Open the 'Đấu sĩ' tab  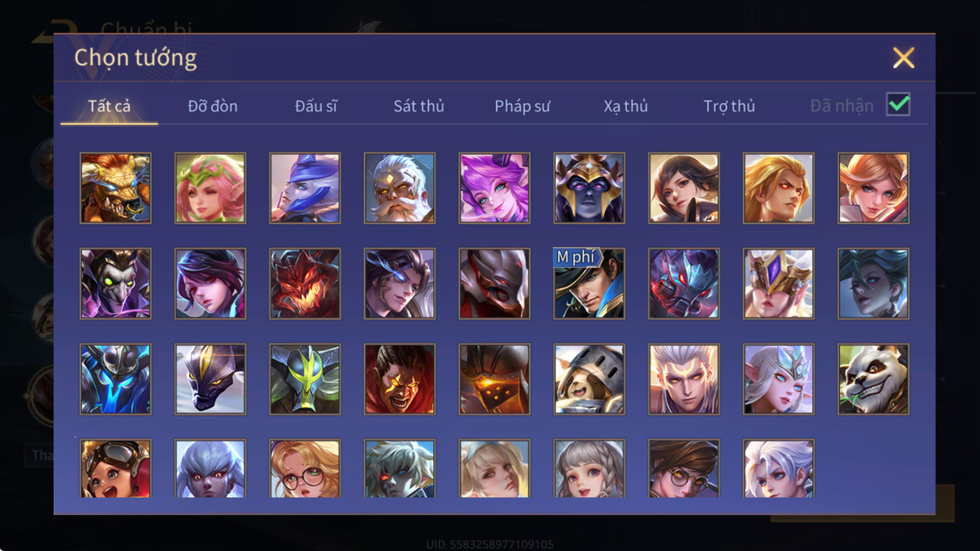(x=316, y=106)
